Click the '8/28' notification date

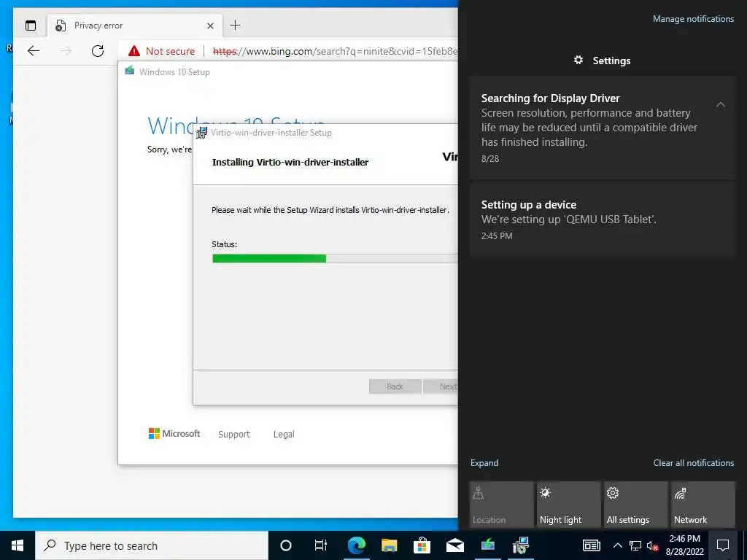[490, 158]
